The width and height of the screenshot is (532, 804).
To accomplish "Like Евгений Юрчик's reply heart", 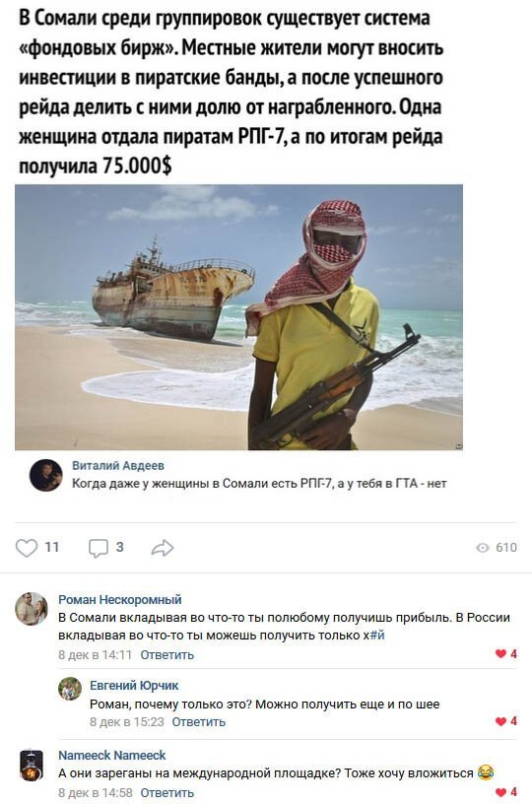I will pos(500,721).
